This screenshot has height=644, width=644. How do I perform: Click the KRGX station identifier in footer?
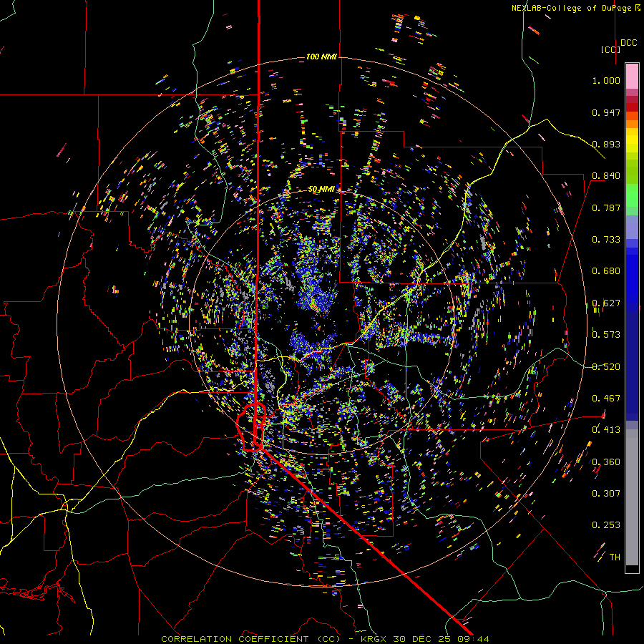pyautogui.click(x=373, y=639)
